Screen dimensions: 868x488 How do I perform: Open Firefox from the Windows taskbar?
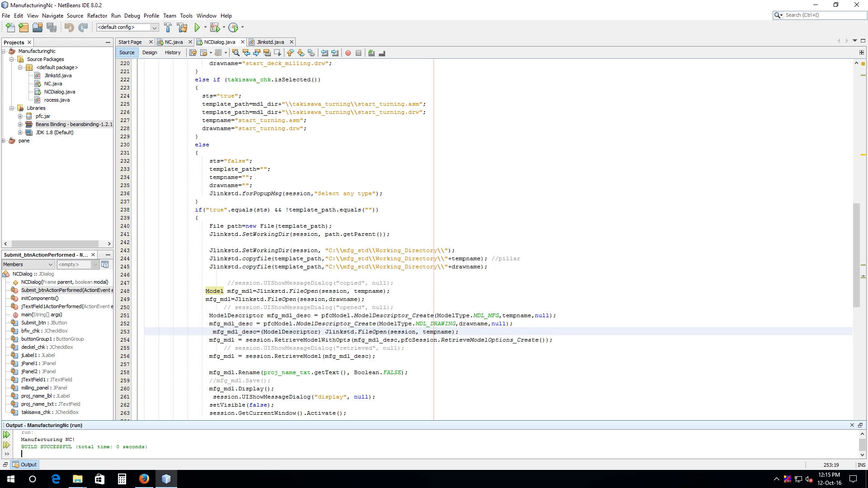144,479
